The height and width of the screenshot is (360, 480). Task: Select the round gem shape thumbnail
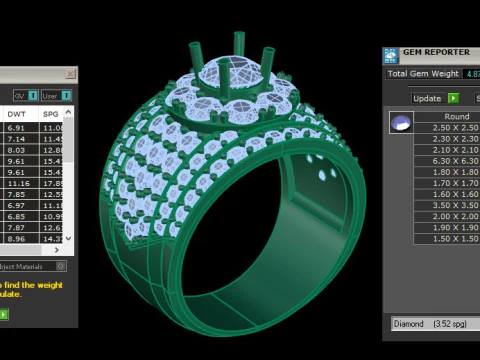click(x=401, y=122)
